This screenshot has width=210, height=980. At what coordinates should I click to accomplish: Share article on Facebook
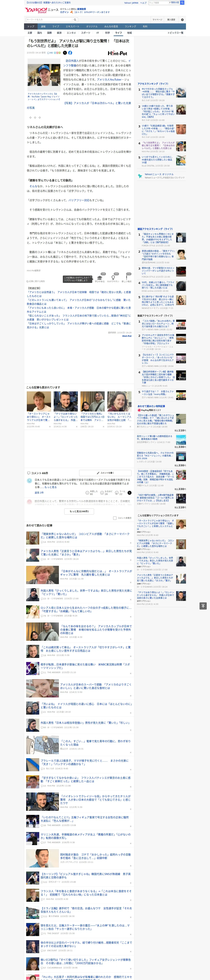click(x=70, y=53)
